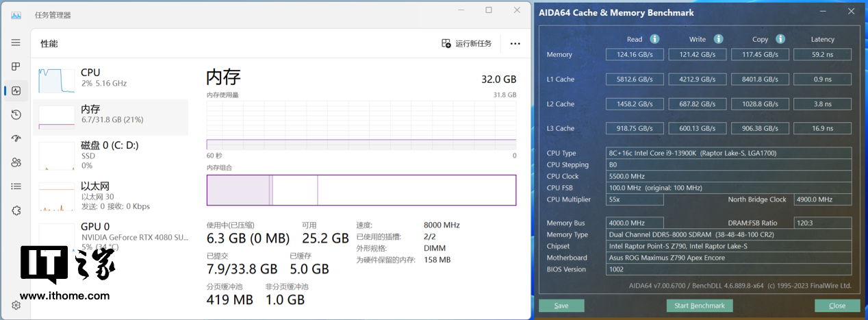Viewport: 868px width, 320px height.
Task: Open the Processes page icon in sidebar
Action: tap(16, 66)
